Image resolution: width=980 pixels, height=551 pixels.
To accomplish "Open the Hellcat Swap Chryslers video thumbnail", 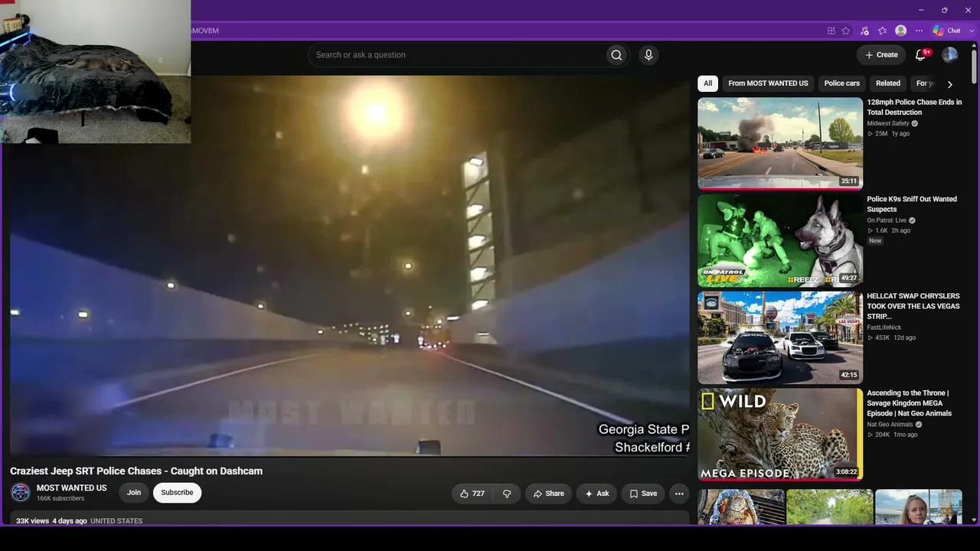I will 780,337.
